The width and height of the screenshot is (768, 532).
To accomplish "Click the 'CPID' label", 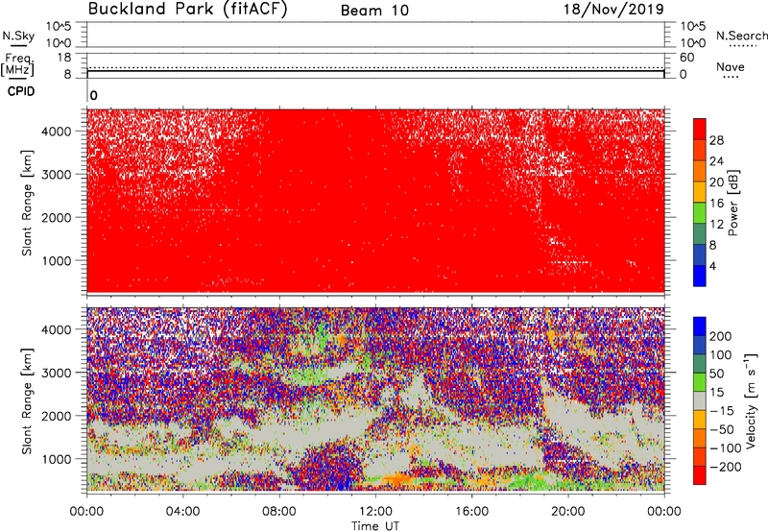I will [x=21, y=91].
